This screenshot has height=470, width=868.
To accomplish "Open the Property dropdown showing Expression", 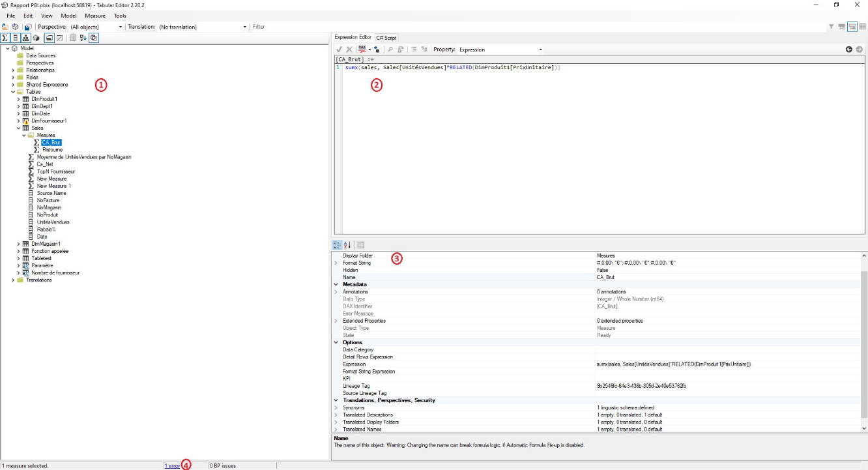I will (500, 50).
